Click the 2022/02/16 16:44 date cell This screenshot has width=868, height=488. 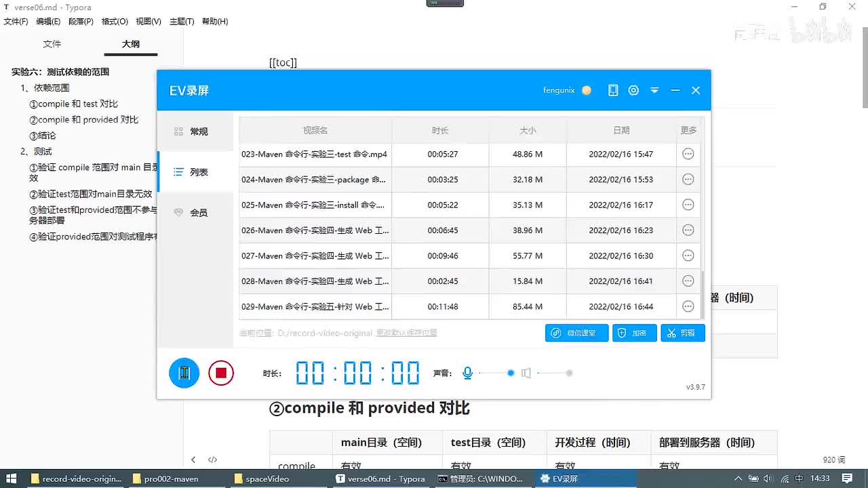point(621,306)
